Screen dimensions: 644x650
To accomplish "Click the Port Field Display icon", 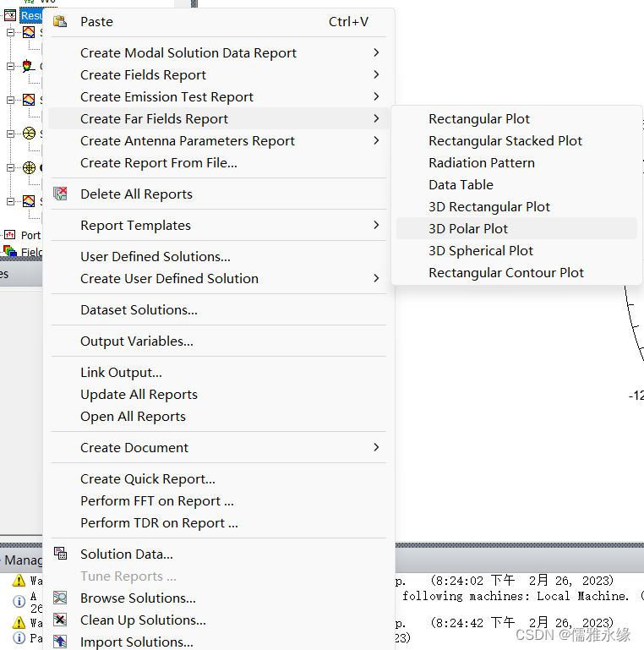I will point(10,235).
